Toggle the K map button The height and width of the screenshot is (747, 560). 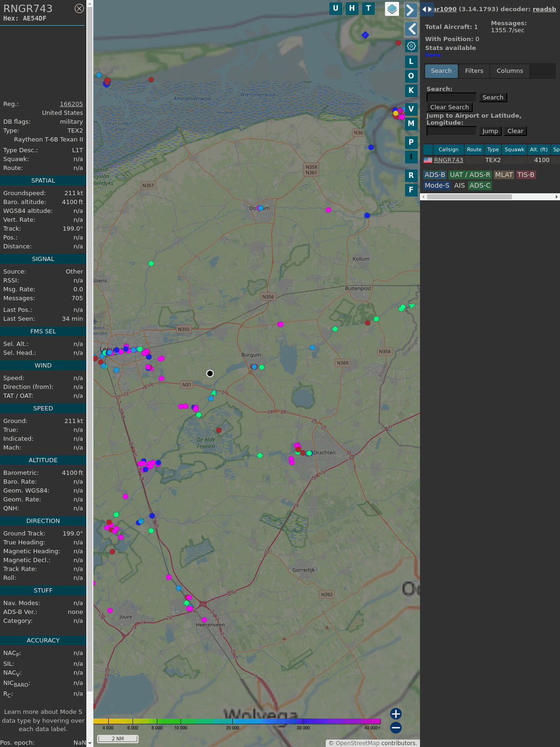tap(411, 91)
